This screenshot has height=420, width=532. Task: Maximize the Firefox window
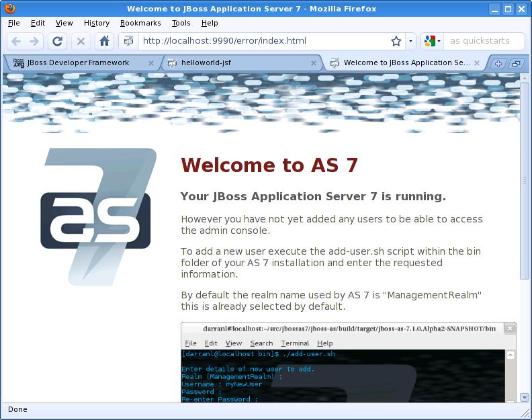[508, 9]
